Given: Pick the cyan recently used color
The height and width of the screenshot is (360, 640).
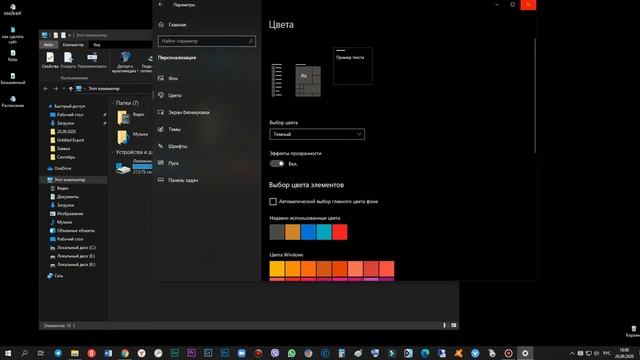Looking at the screenshot, I should point(324,232).
